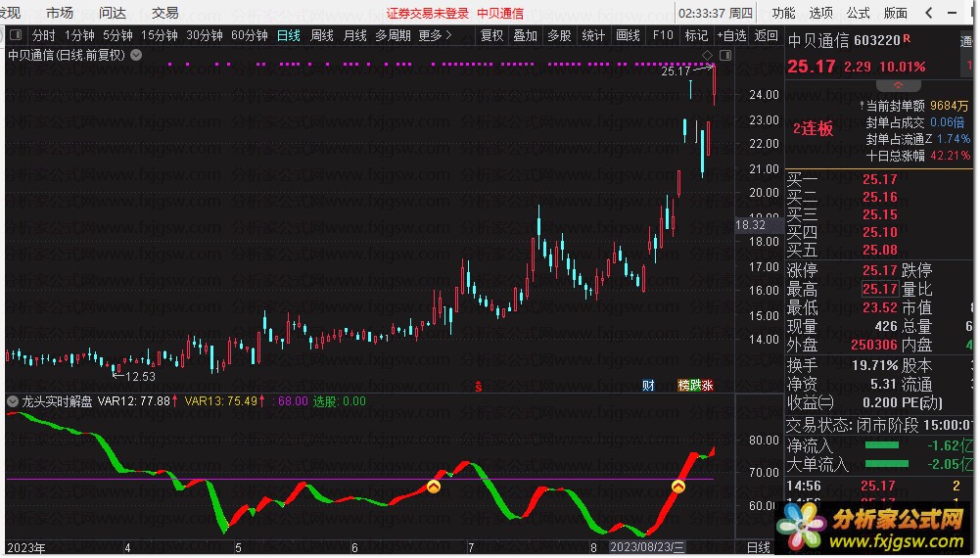Switch to 月线 monthly chart
Screen dimensions: 980x558
click(x=355, y=35)
